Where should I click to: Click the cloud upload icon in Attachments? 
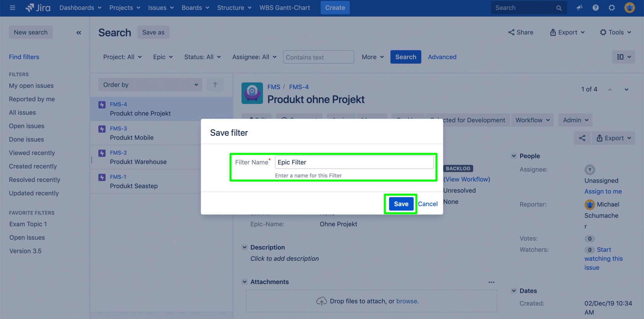322,301
